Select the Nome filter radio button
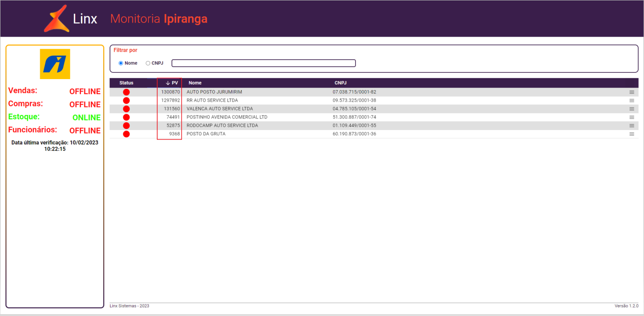The image size is (644, 316). [x=121, y=63]
